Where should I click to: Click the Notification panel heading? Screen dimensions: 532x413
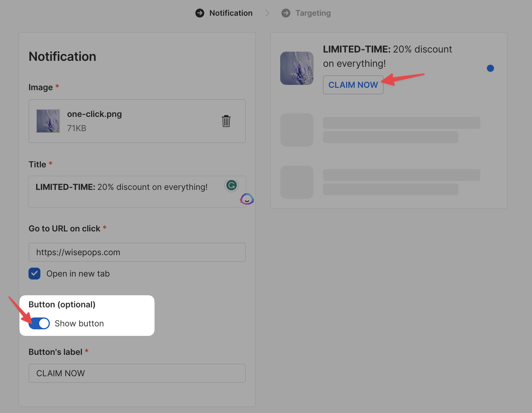click(x=62, y=56)
